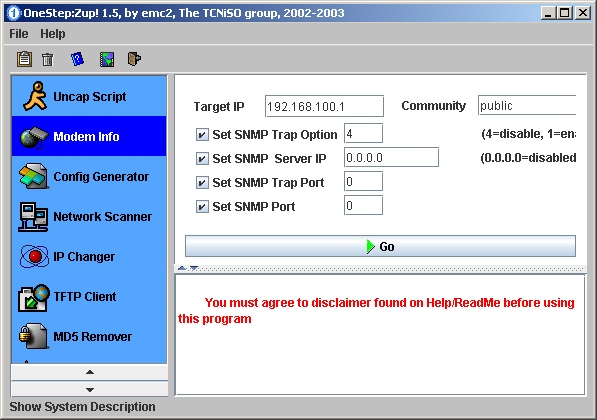Open the TFTP Client icon
The height and width of the screenshot is (420, 597).
34,298
